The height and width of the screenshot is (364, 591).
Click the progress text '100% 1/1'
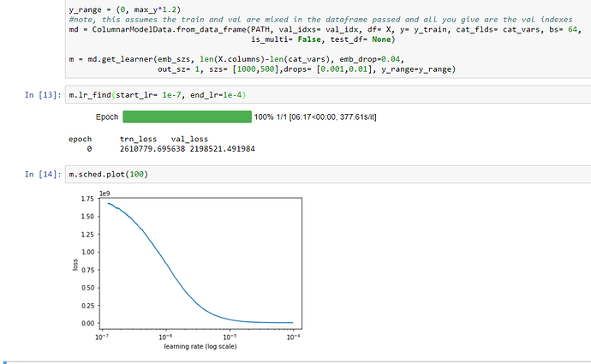coord(271,117)
